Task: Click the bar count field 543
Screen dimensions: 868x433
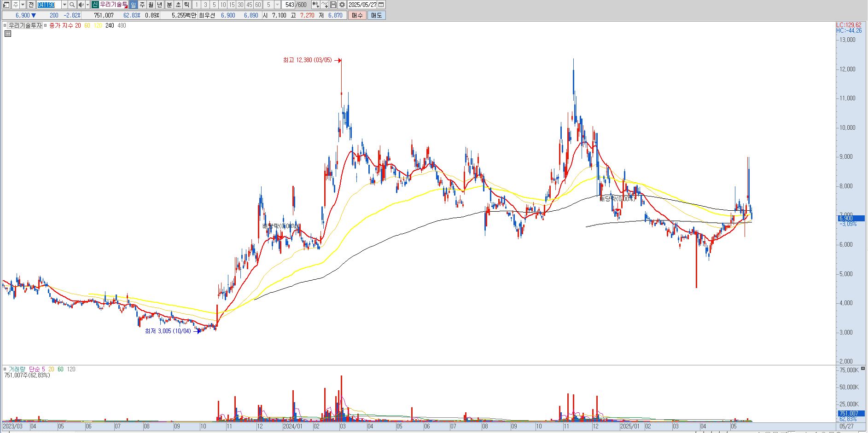Action: (289, 5)
